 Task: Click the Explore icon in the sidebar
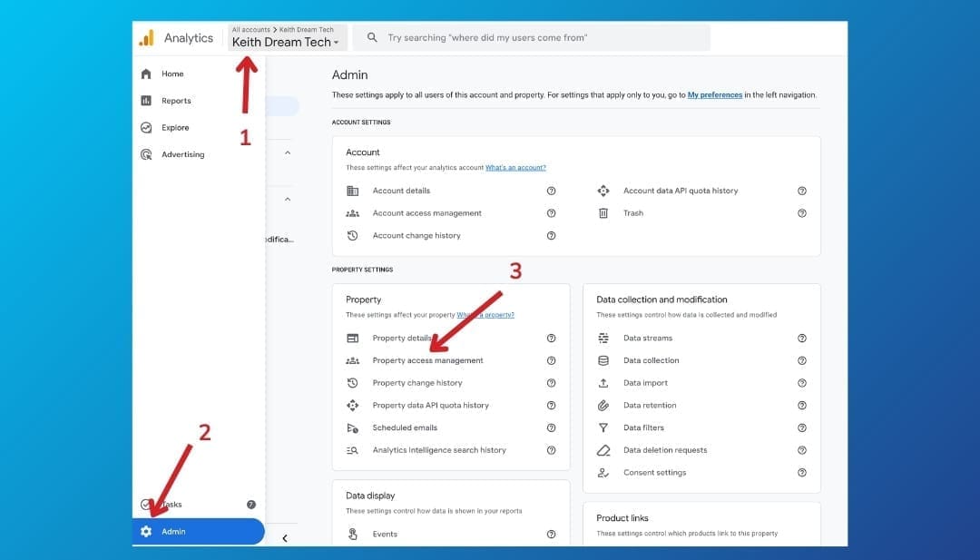(146, 127)
